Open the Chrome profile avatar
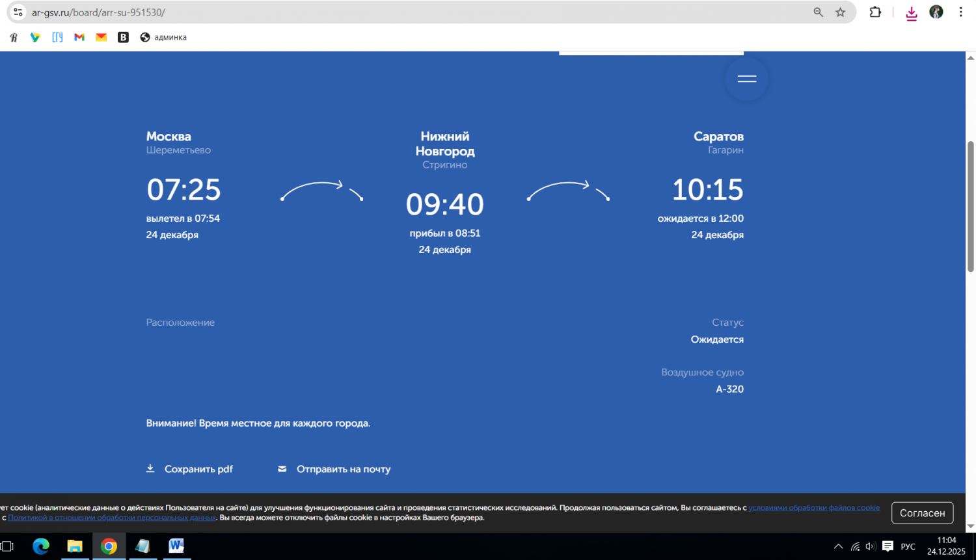The image size is (976, 560). click(936, 12)
